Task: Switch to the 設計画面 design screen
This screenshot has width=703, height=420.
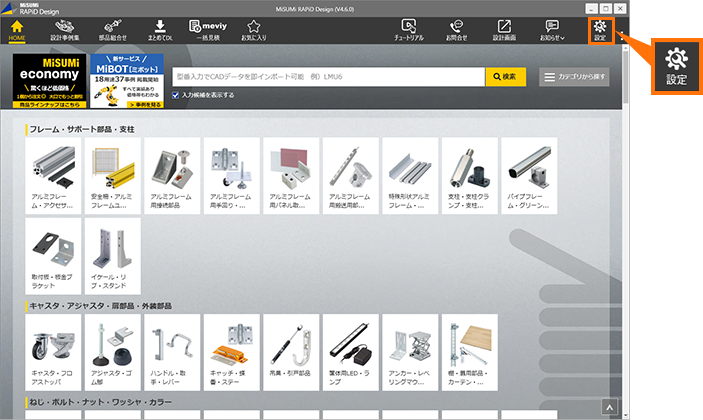Action: [504, 29]
